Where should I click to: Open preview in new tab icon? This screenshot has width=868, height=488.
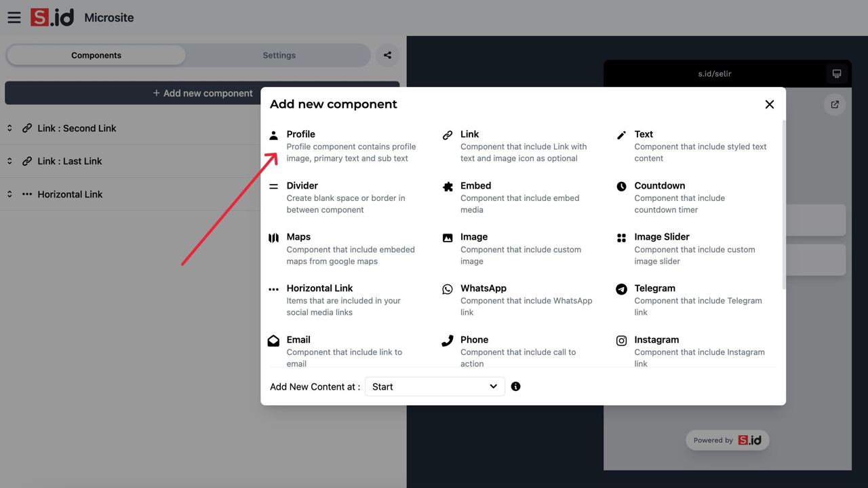pos(835,105)
